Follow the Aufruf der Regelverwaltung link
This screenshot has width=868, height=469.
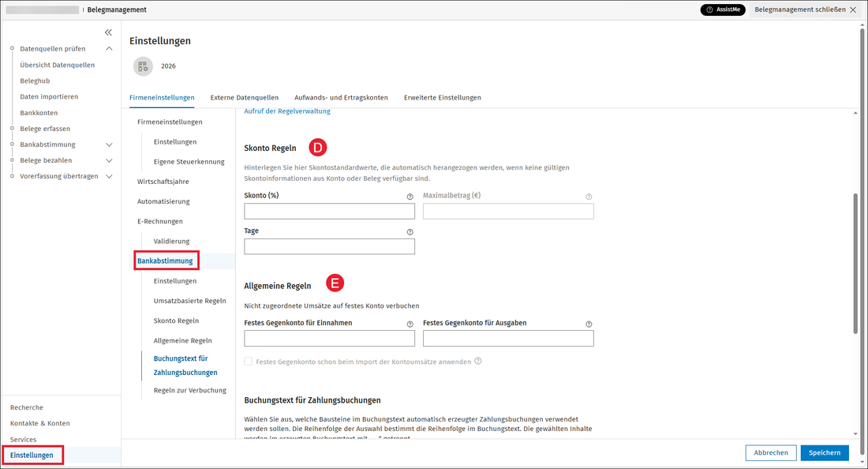tap(287, 111)
